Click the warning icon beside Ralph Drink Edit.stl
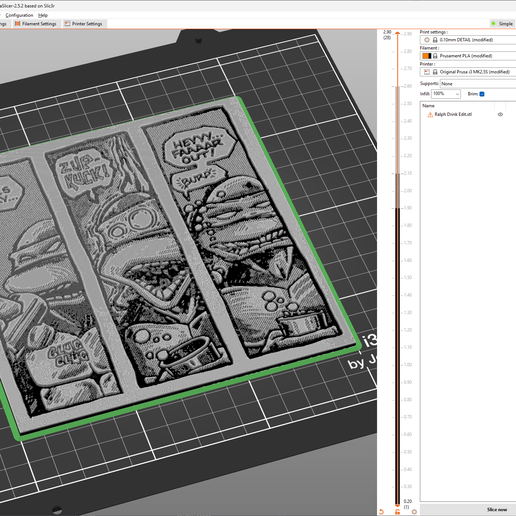This screenshot has width=516, height=516. click(x=430, y=114)
